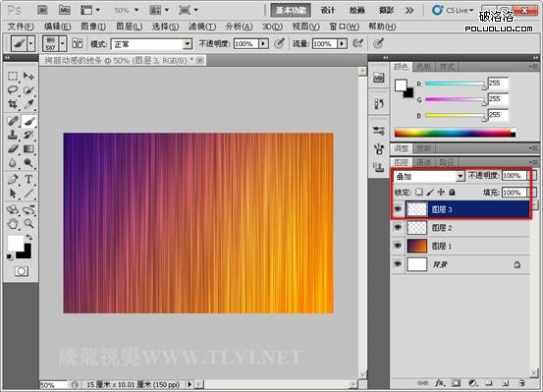Select the Clone Stamp tool
This screenshot has width=543, height=392.
13,135
